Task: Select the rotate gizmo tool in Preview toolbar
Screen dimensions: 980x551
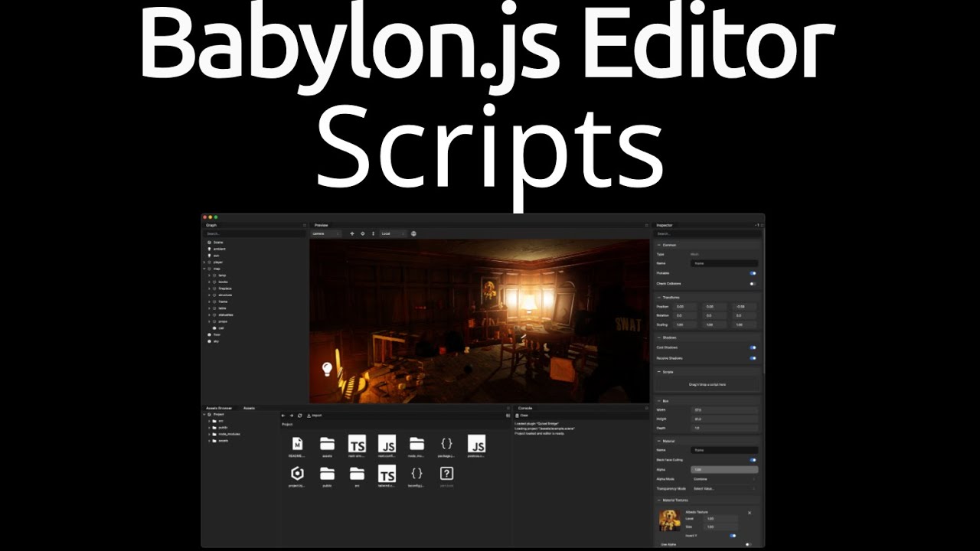Action: pos(363,233)
